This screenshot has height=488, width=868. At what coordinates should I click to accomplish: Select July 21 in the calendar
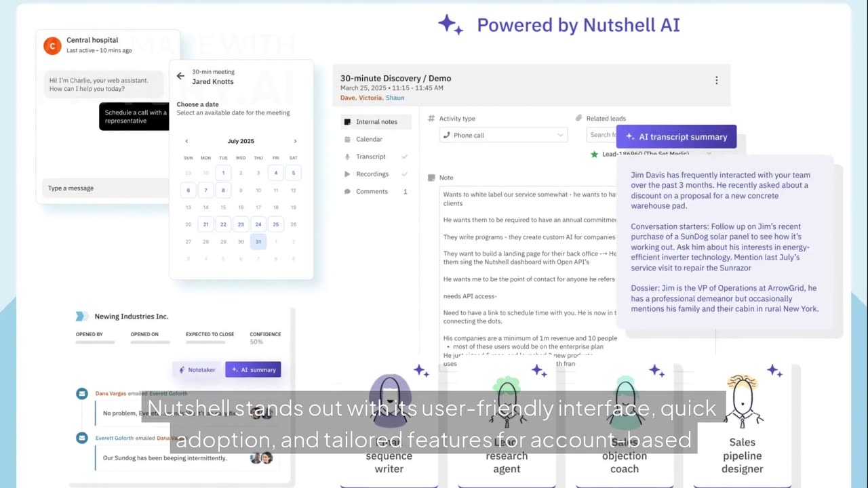[205, 224]
